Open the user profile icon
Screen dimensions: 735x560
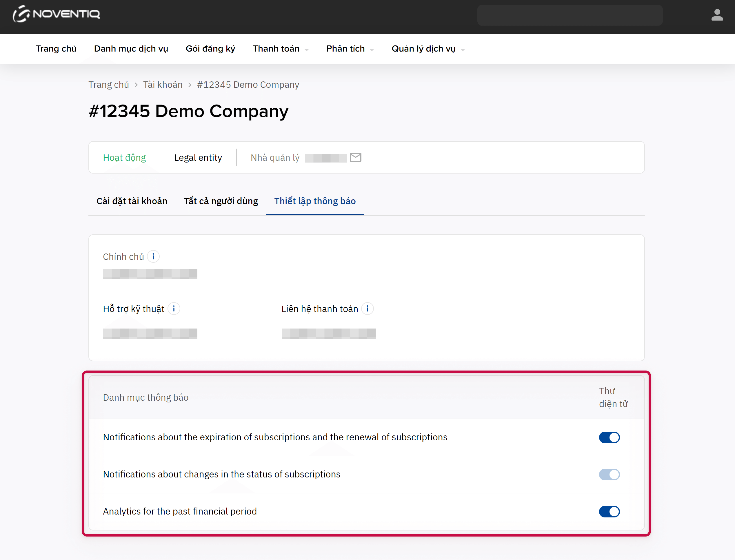click(717, 15)
